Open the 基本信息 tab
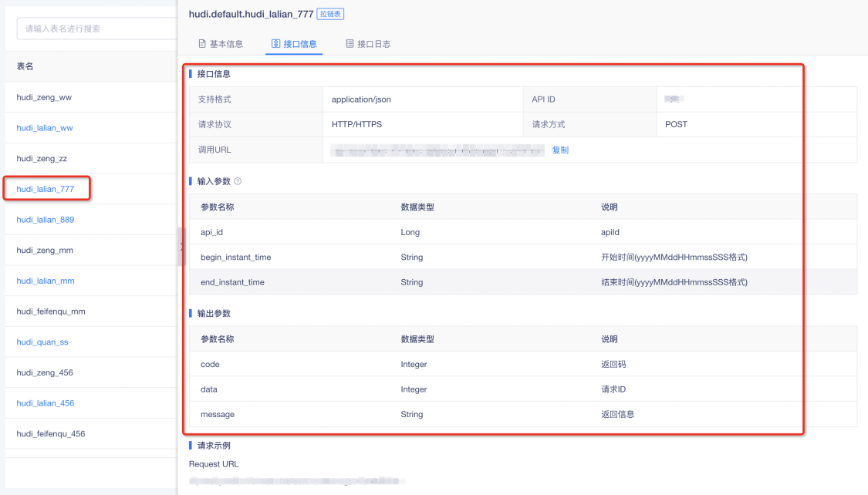 [x=221, y=44]
